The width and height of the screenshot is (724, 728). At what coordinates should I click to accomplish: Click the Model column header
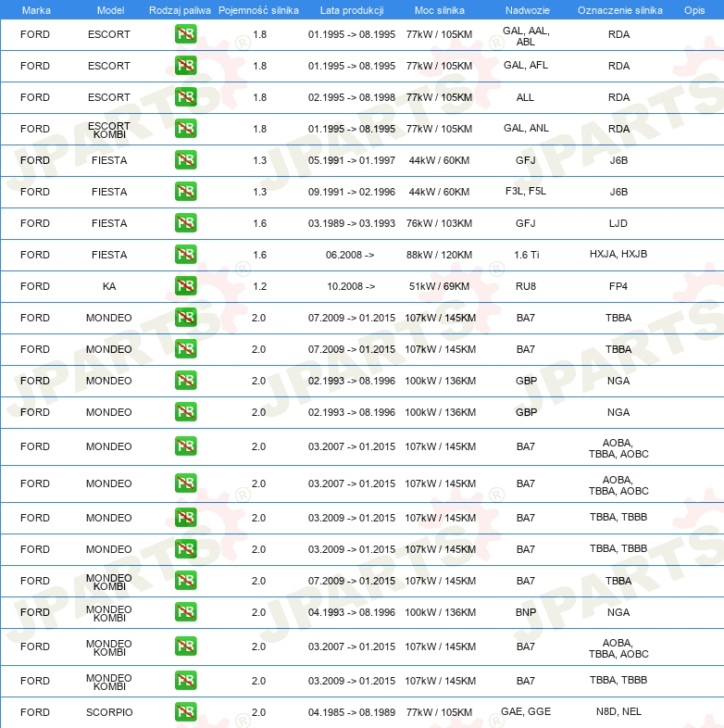(110, 10)
